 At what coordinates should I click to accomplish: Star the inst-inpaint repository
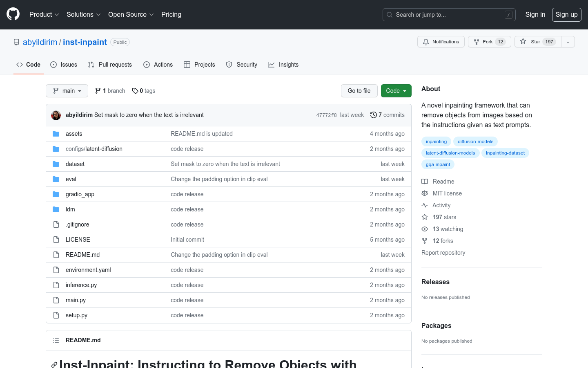coord(538,42)
